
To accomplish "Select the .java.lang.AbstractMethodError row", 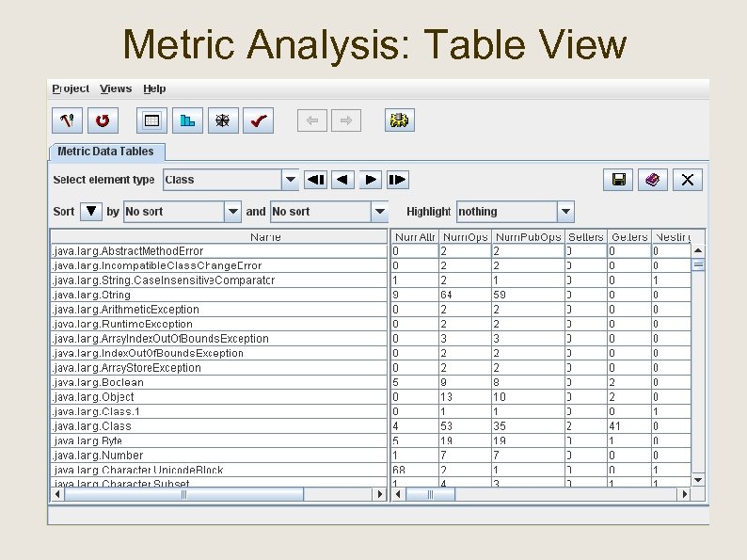I will pos(218,251).
